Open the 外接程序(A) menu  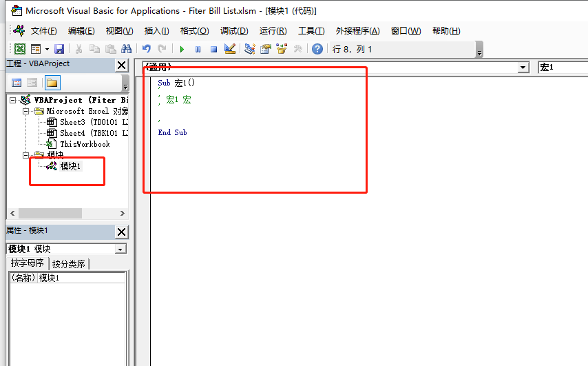click(x=358, y=31)
